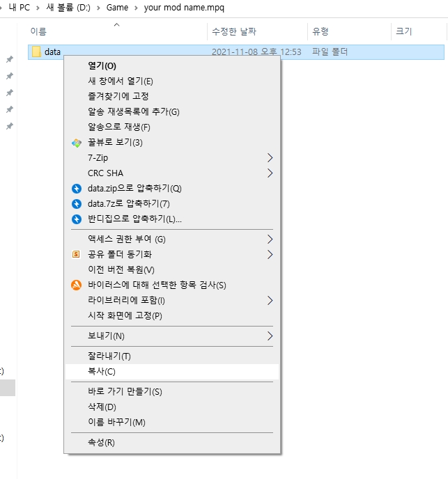
Task: Click the Bandizip icon beside 반디집으로 압축하기
Action: tap(77, 219)
